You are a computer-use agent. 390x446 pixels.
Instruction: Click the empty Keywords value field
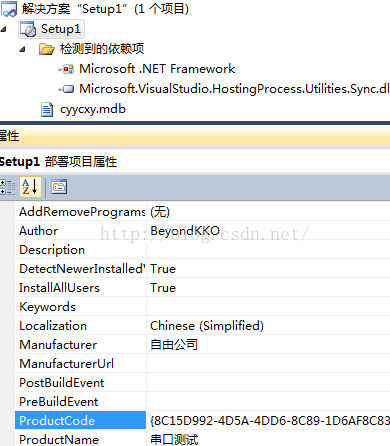point(268,307)
